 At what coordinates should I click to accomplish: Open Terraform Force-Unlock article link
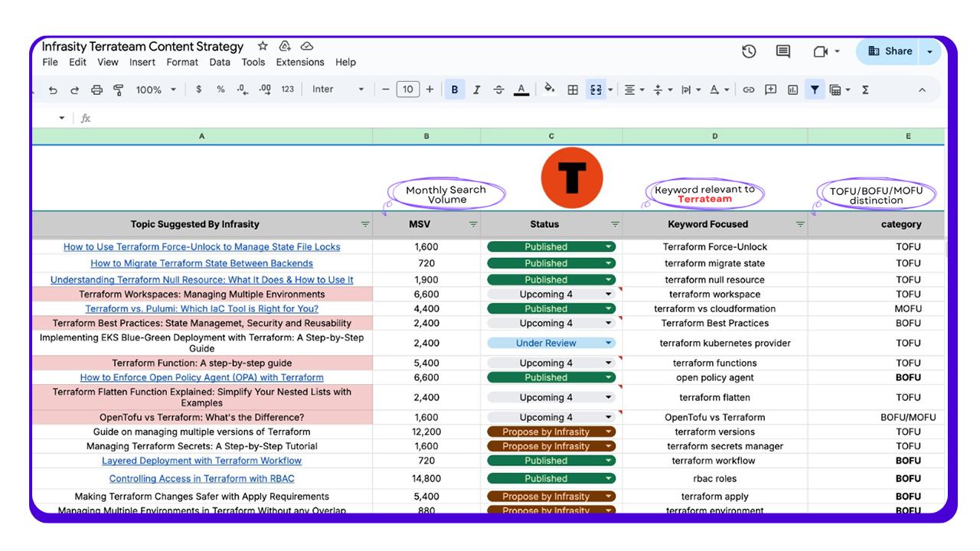tap(202, 247)
